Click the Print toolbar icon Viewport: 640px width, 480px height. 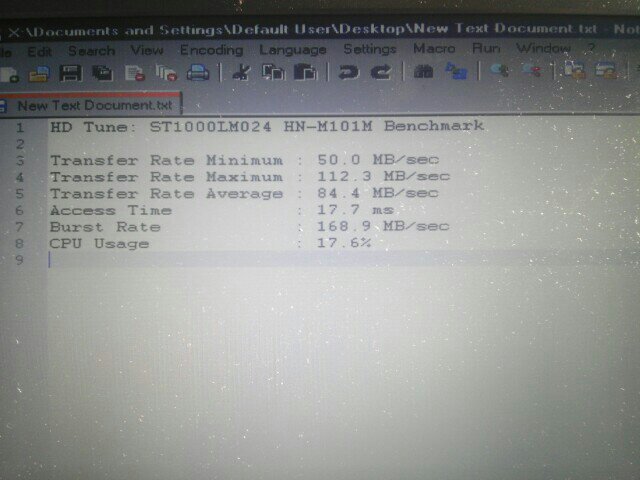tap(198, 73)
